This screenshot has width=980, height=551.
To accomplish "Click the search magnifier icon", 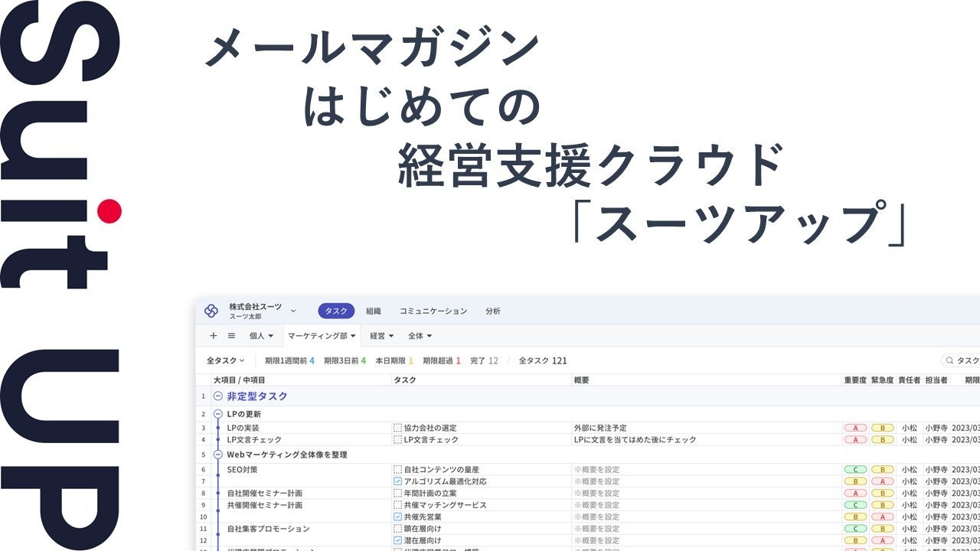I will coord(950,360).
